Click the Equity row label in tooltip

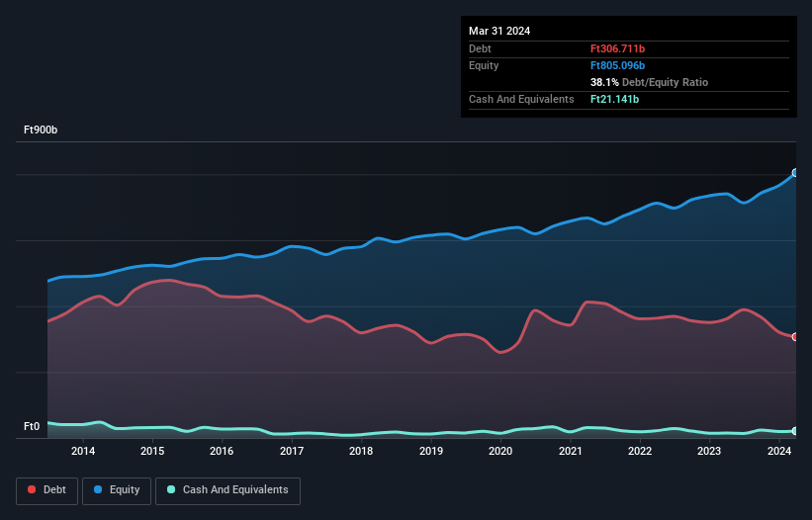point(484,65)
